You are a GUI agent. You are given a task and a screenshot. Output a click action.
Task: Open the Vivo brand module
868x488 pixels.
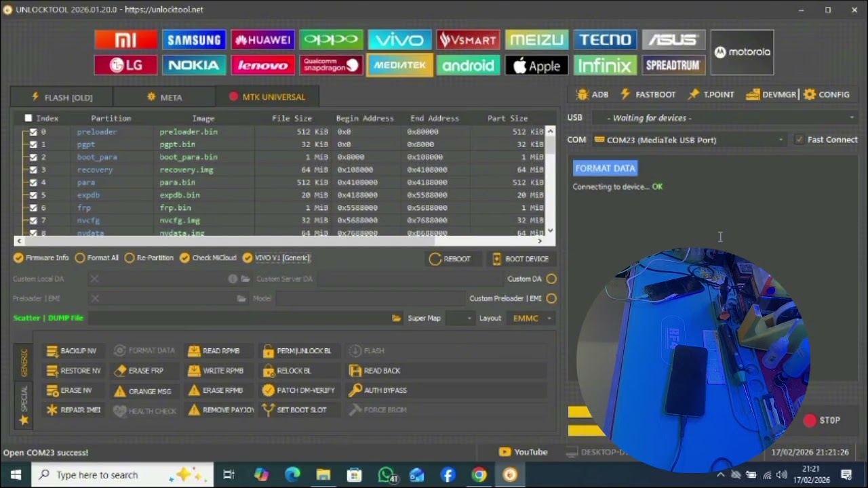pos(400,40)
